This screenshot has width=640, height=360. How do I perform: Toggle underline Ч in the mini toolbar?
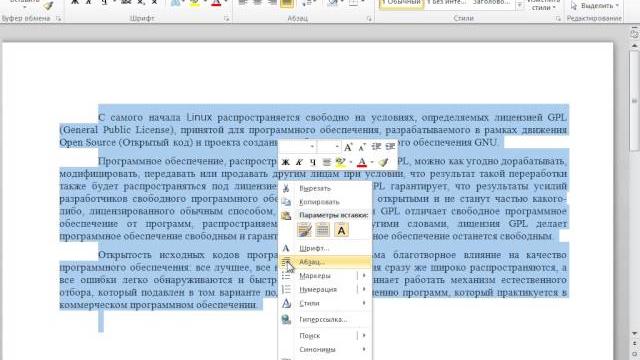[312, 162]
